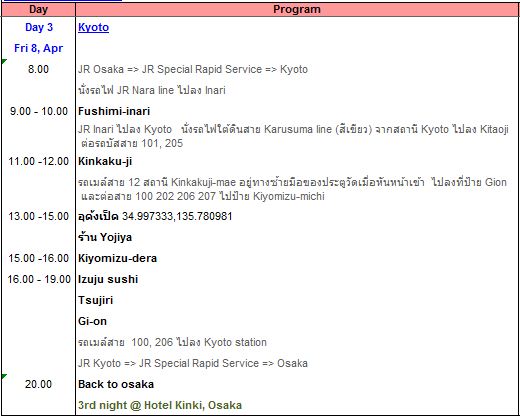Select the Yojiya shop row
The width and height of the screenshot is (520, 416).
(105, 237)
